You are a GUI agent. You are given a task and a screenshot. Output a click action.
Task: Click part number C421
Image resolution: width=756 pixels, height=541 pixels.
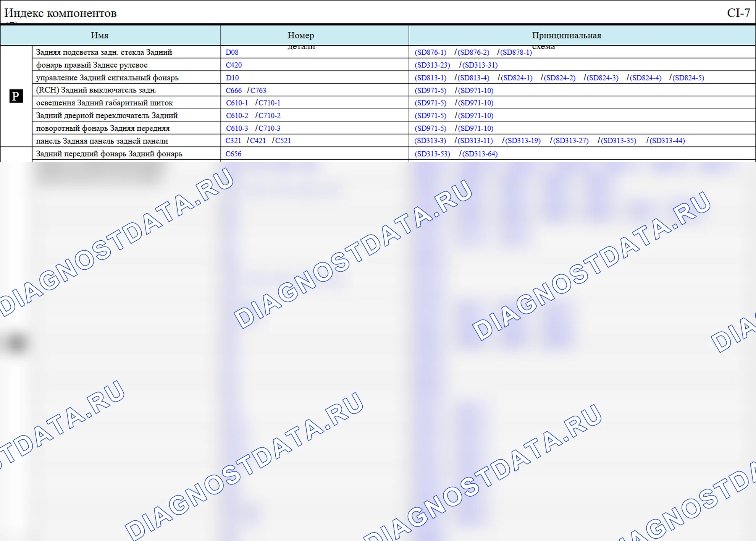(x=258, y=141)
